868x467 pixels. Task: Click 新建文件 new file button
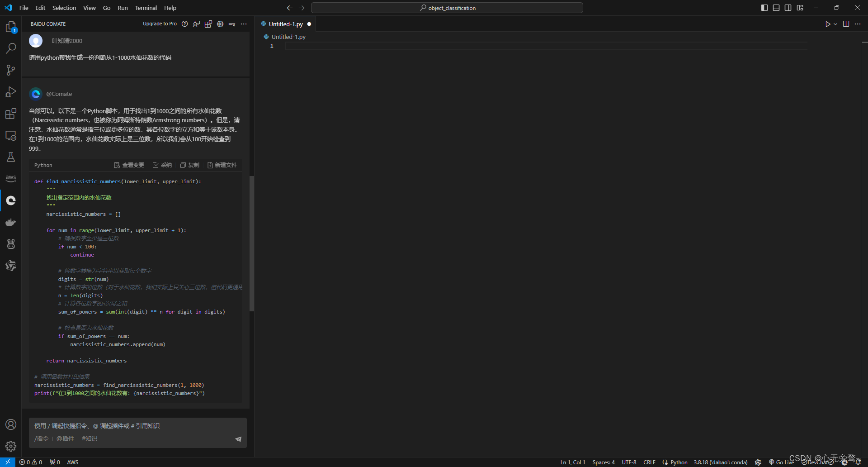222,165
